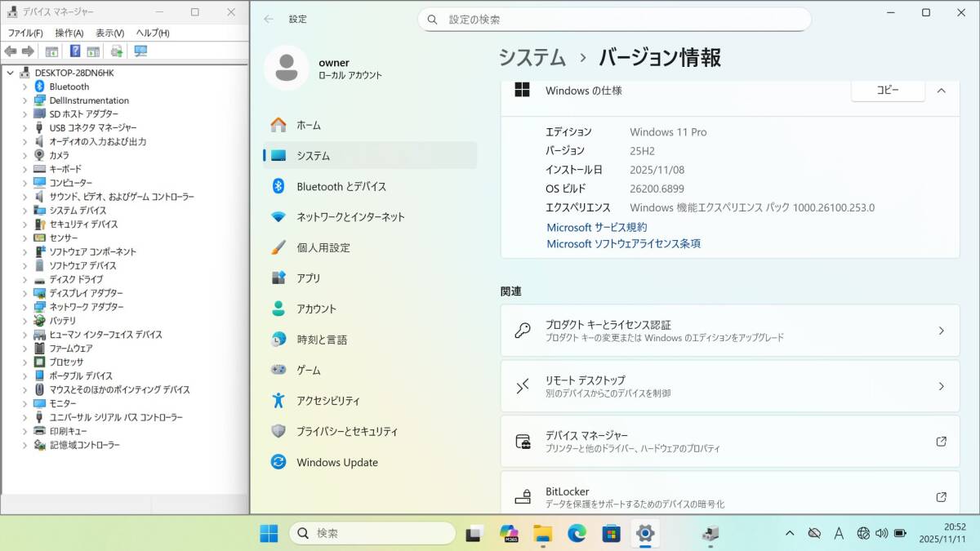
Task: Open the アクセシビリティ settings page icon
Action: [278, 401]
